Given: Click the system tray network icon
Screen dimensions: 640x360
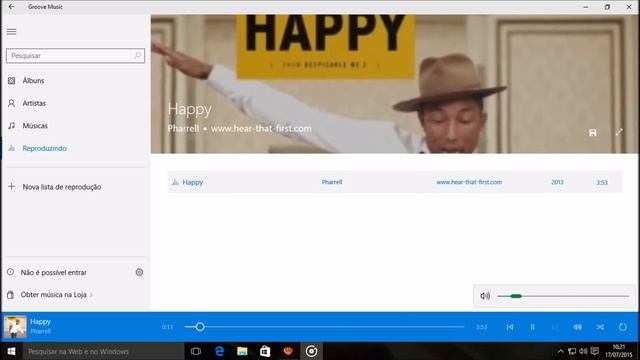Looking at the screenshot, I should pyautogui.click(x=572, y=351).
